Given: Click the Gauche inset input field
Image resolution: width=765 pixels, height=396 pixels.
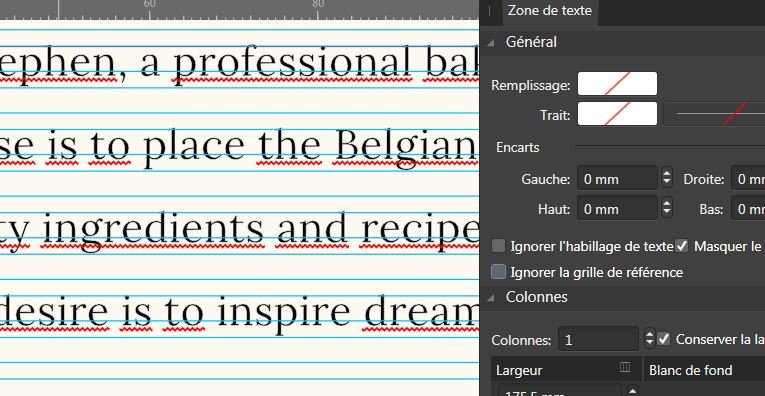Looking at the screenshot, I should coord(617,178).
